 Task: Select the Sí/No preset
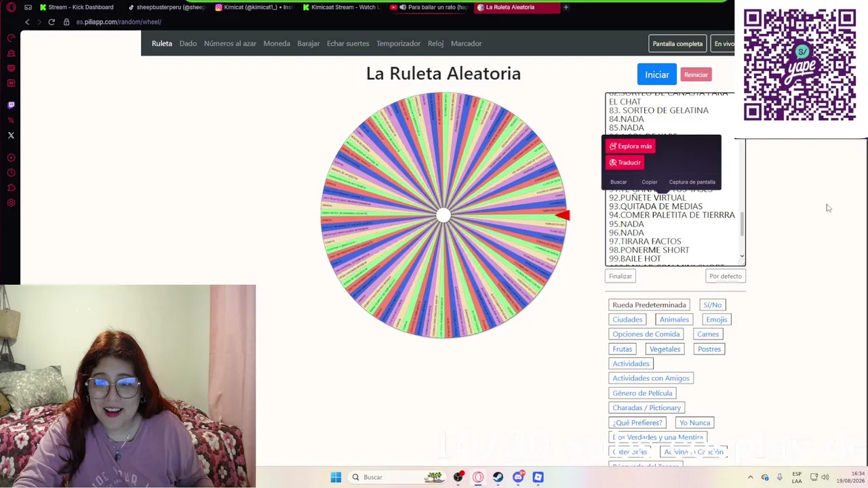point(712,305)
